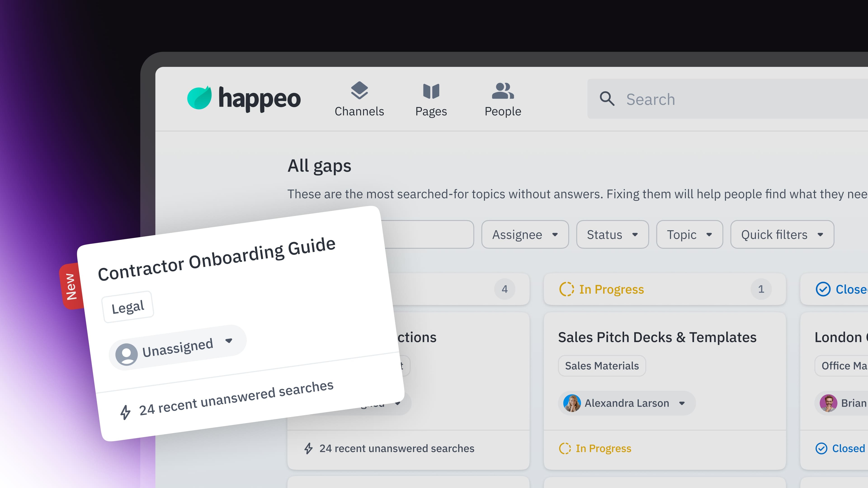Open Sales Pitch Decks & Templates card

pyautogui.click(x=657, y=337)
